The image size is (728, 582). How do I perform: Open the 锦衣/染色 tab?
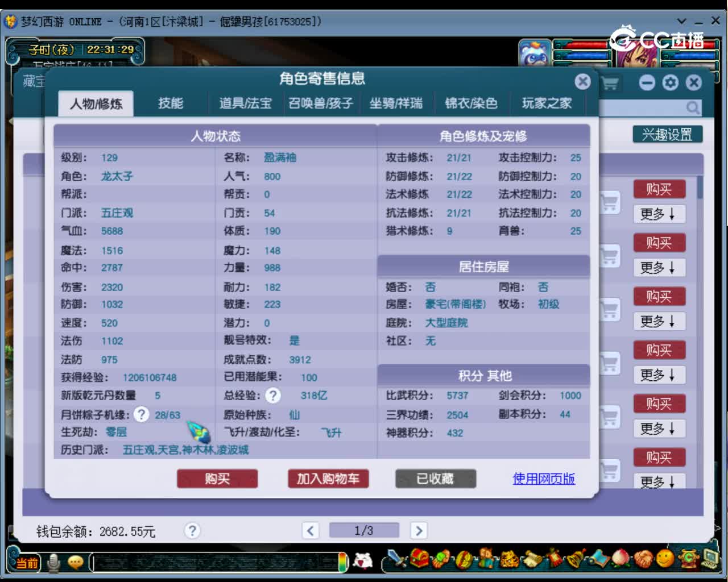point(471,103)
